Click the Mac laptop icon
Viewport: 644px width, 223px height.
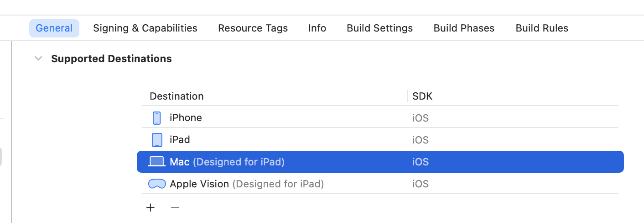pos(157,162)
